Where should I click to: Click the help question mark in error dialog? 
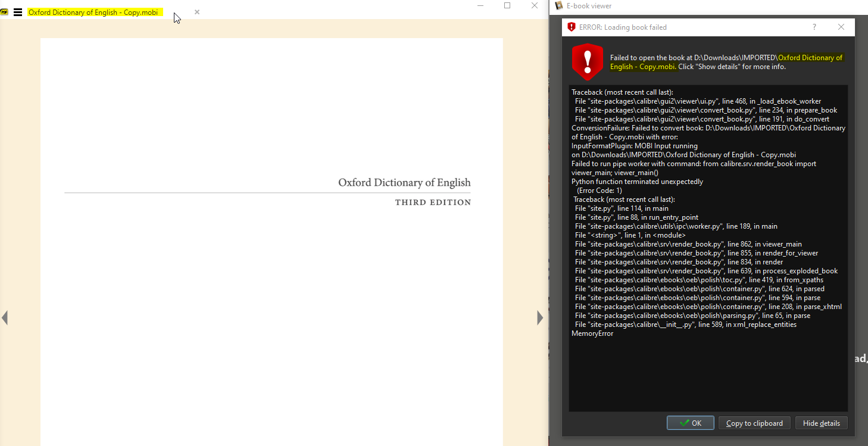point(814,27)
